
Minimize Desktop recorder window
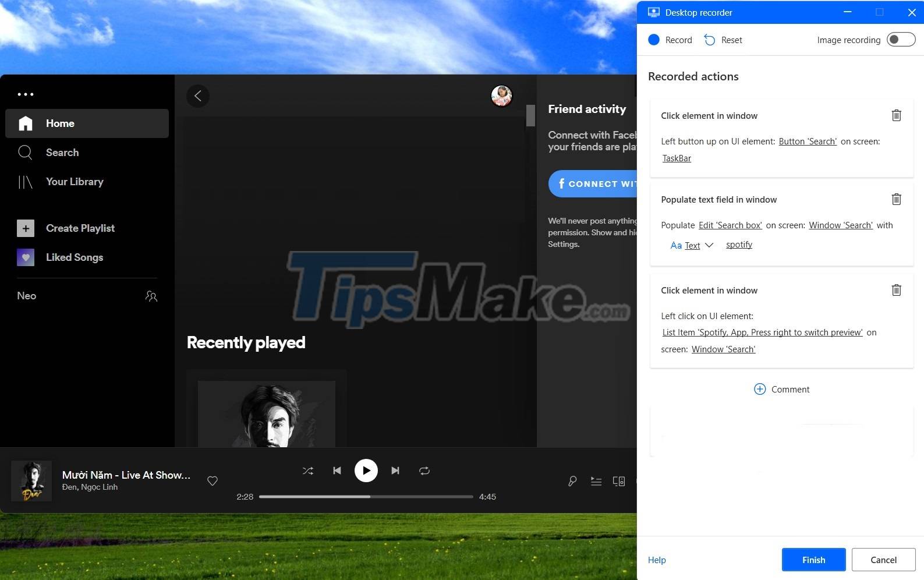tap(847, 12)
